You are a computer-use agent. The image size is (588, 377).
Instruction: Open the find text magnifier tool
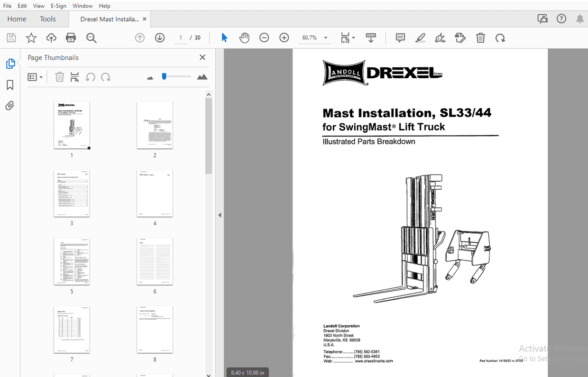click(x=91, y=38)
